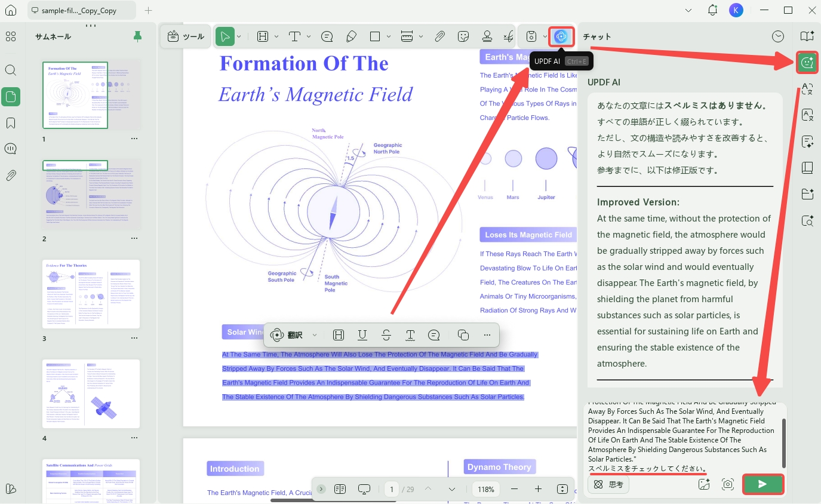Screen dimensions: 821x504
Task: Open the ツール tools menu
Action: pyautogui.click(x=186, y=36)
